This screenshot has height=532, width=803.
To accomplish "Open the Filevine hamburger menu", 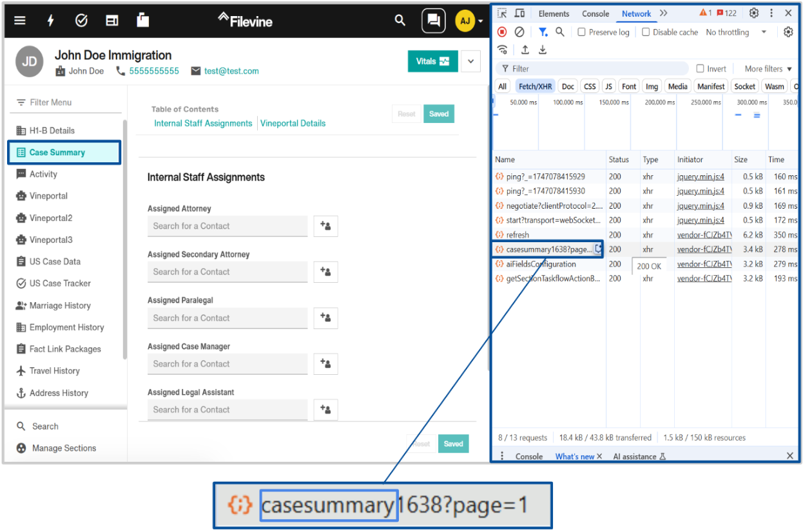I will coord(20,21).
